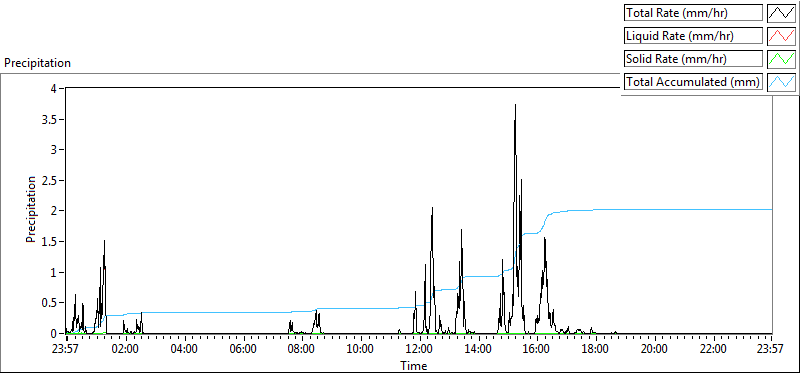
Task: Click the tallest rate peak near 15:15
Action: [515, 105]
